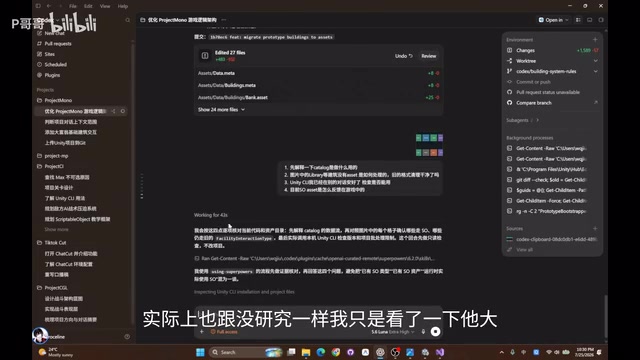Open project-mp project folder
The height and width of the screenshot is (360, 640).
pos(56,156)
